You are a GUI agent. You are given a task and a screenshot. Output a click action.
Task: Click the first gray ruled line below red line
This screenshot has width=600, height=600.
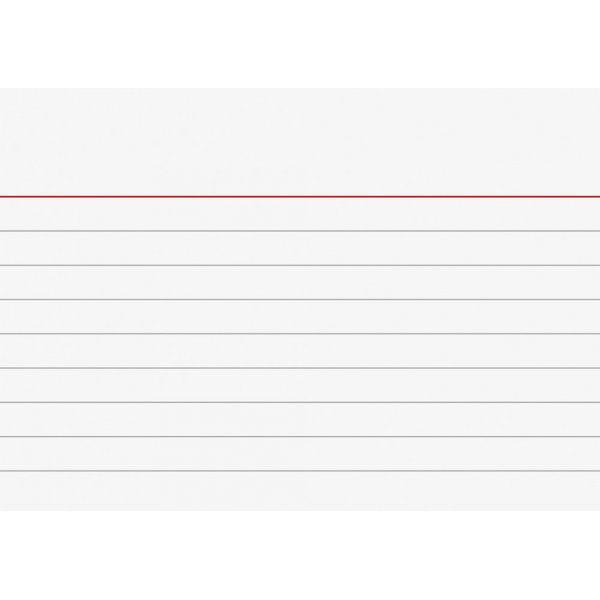300,231
